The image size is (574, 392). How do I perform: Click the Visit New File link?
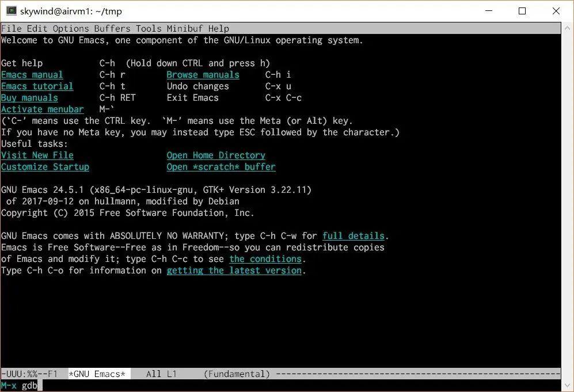[37, 155]
